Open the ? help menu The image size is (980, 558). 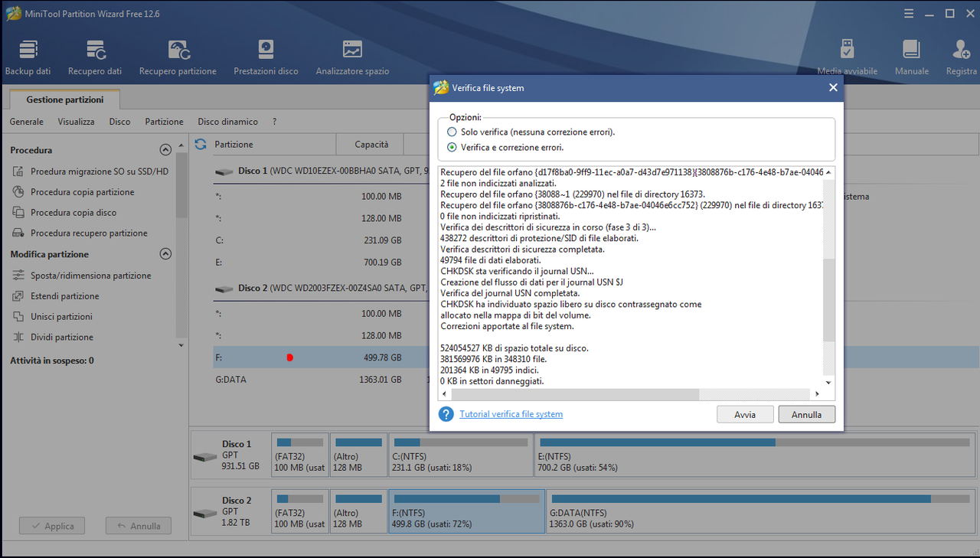[x=274, y=122]
